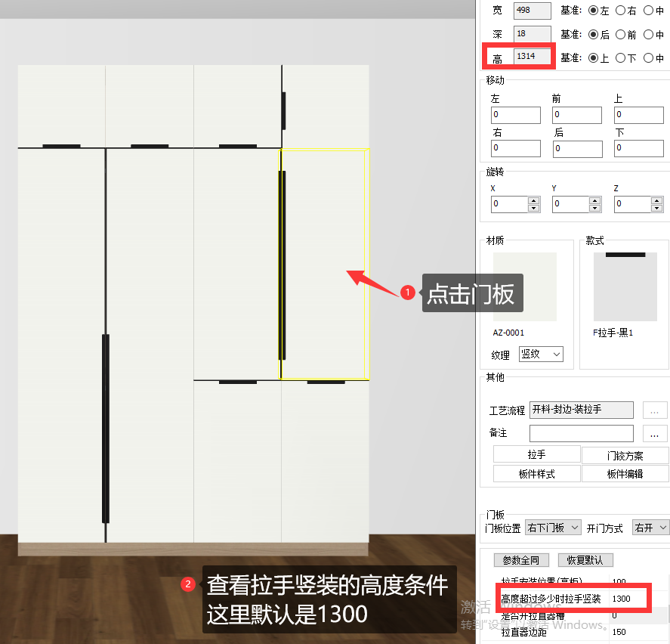The width and height of the screenshot is (670, 644).
Task: Open 板件样式 panel style
Action: [537, 473]
